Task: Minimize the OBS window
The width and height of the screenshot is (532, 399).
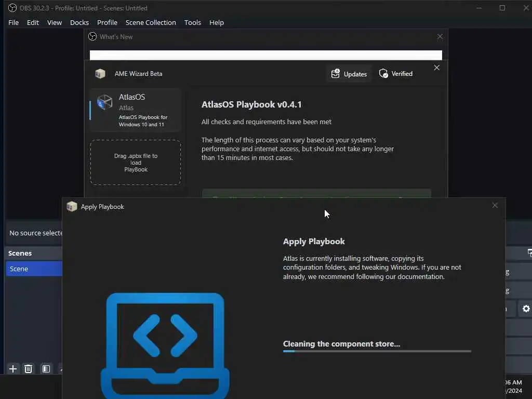Action: [479, 8]
